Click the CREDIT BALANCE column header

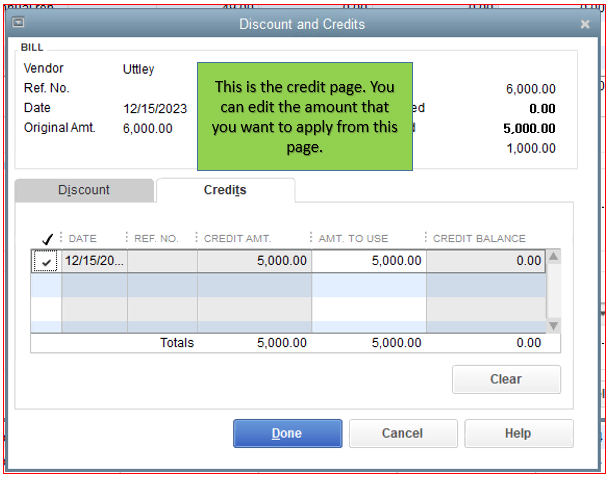[479, 238]
